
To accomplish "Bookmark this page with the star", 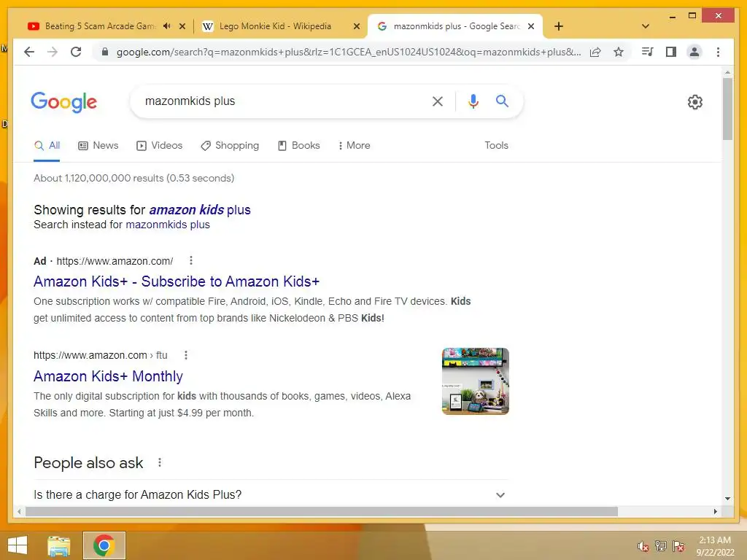I will pyautogui.click(x=619, y=52).
